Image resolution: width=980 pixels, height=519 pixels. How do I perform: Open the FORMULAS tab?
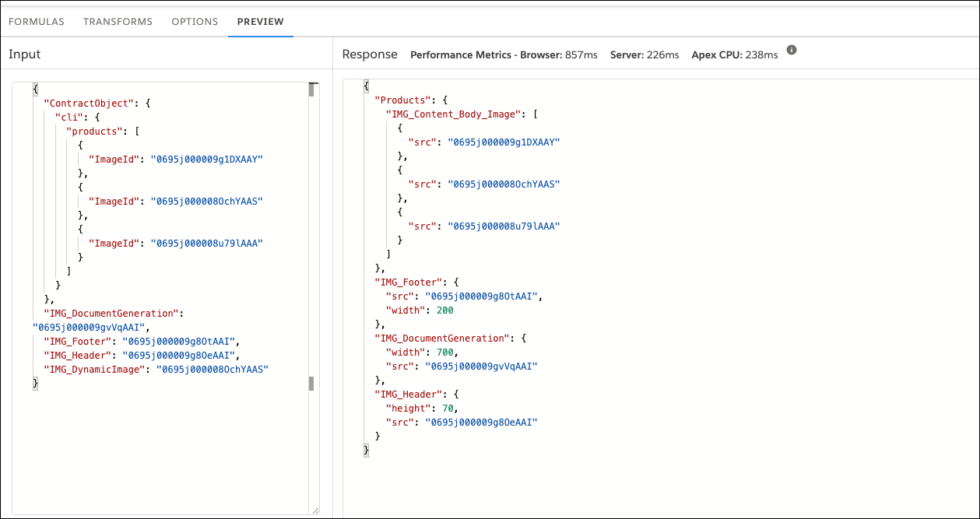(36, 22)
